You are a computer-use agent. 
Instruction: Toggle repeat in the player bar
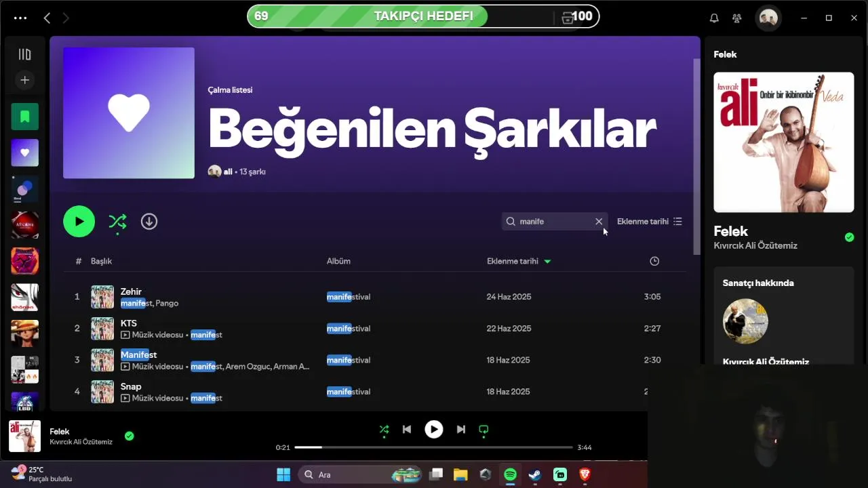(484, 429)
